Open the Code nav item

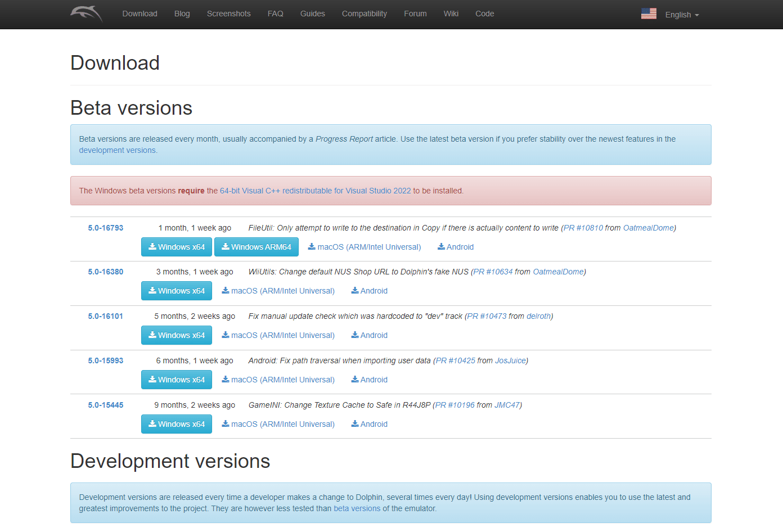click(485, 13)
